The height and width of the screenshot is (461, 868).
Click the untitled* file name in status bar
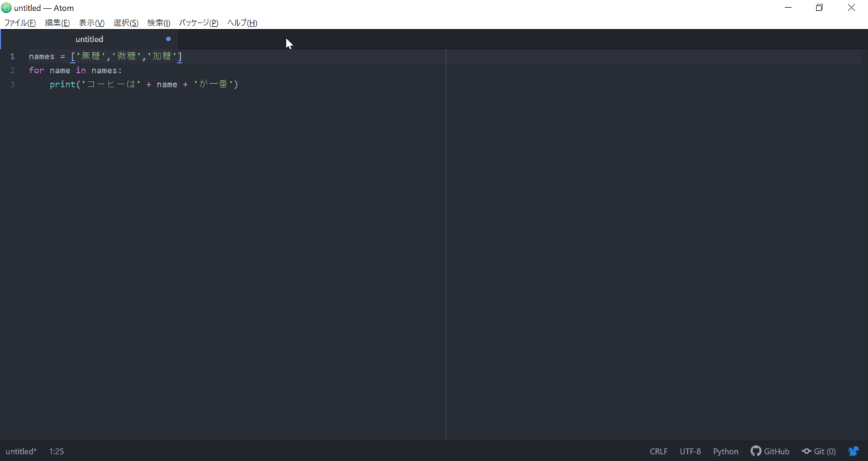pos(21,451)
